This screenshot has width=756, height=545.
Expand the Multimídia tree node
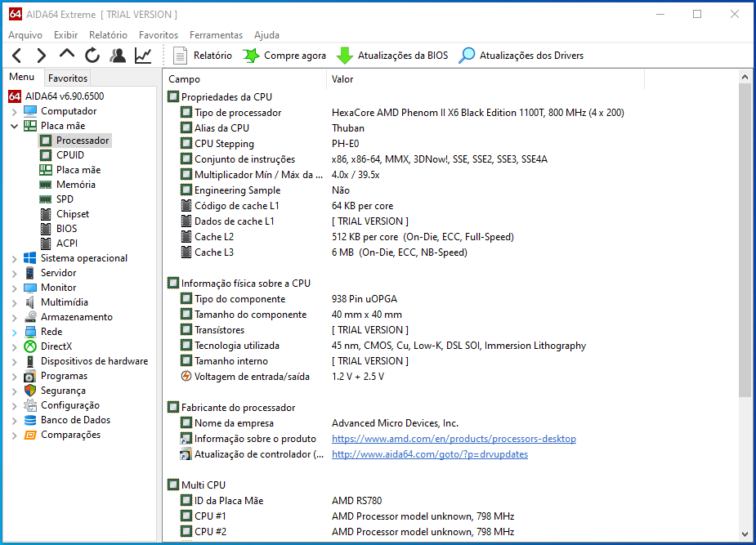tap(15, 303)
